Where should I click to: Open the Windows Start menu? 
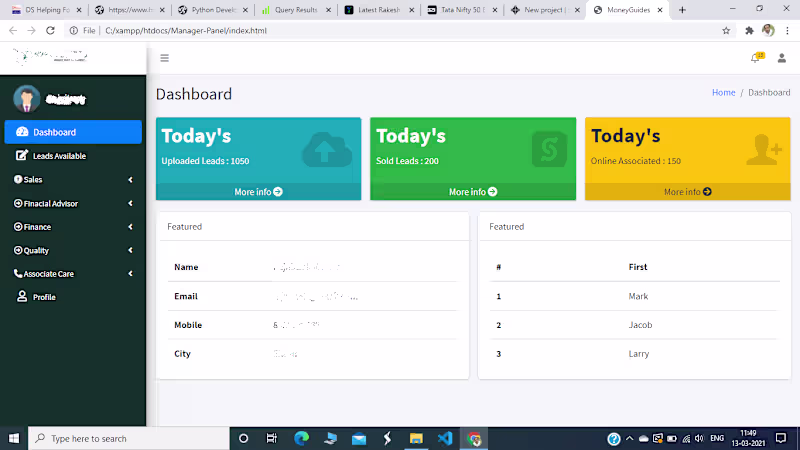pyautogui.click(x=14, y=438)
